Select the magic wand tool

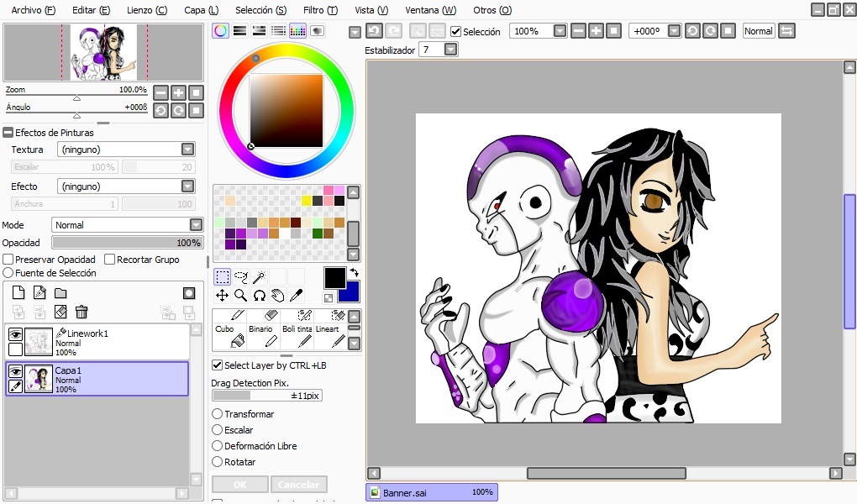pos(259,277)
